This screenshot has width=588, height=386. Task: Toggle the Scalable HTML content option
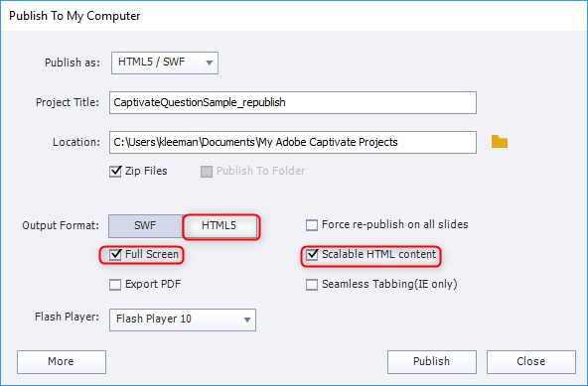click(312, 255)
